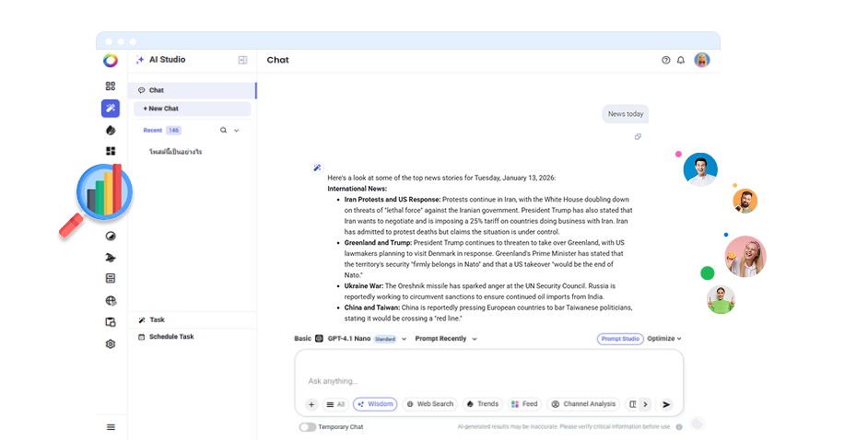Send the message with arrow icon
The width and height of the screenshot is (868, 440).
coord(666,404)
